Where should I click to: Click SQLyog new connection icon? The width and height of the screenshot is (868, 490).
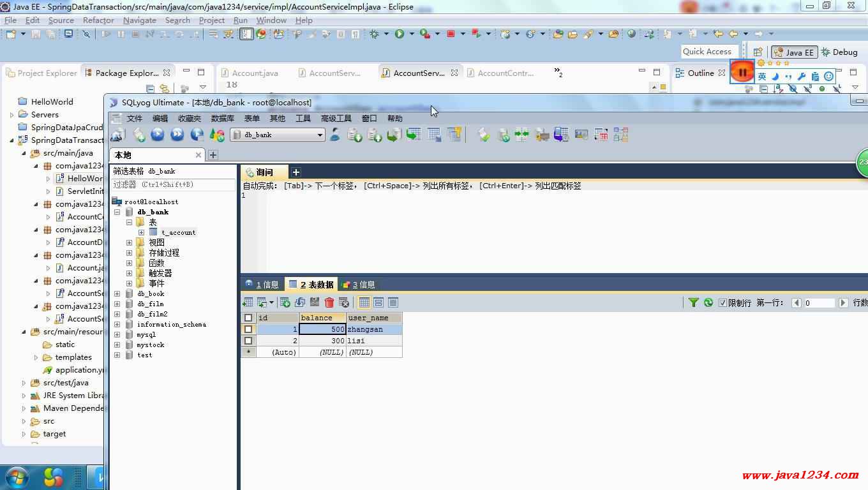click(118, 135)
